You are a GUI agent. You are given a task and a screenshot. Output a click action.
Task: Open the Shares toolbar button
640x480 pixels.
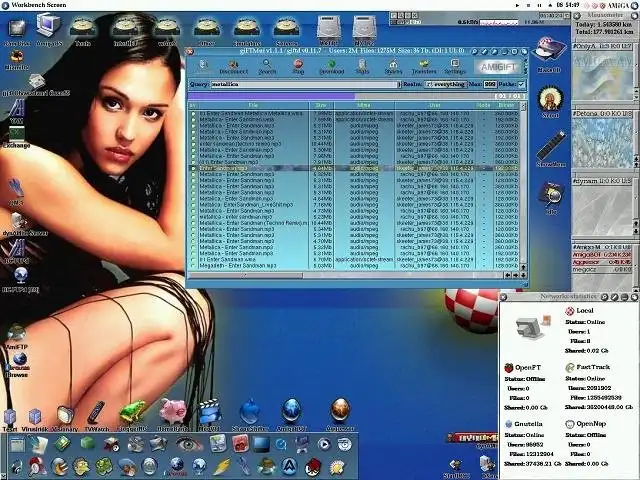click(x=393, y=66)
